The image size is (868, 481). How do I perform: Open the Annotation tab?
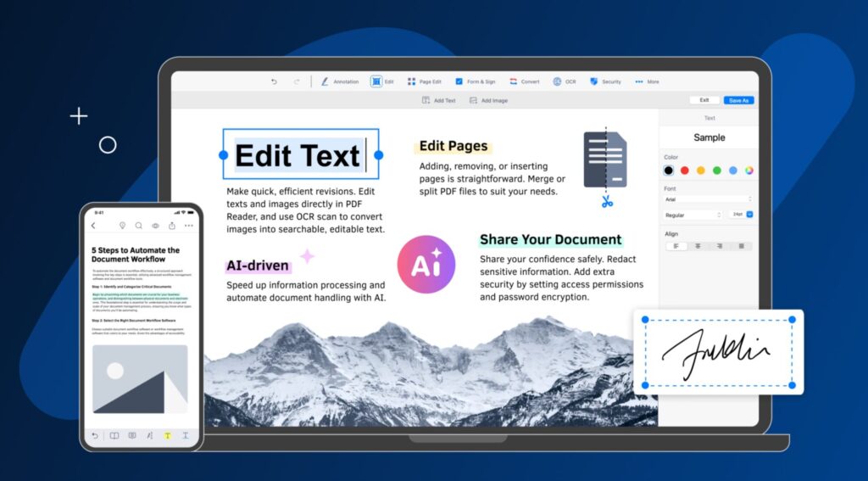coord(340,81)
